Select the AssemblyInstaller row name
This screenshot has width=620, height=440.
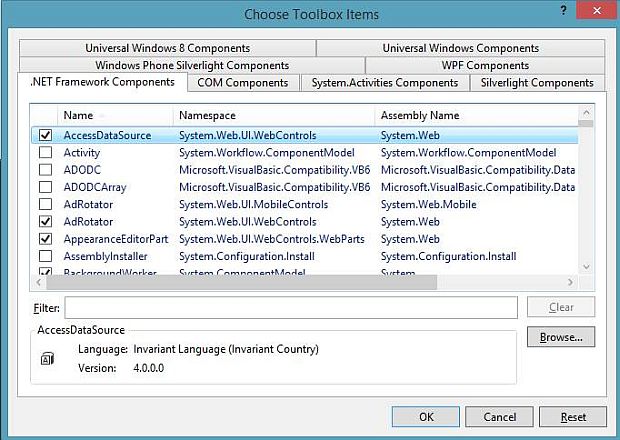106,256
